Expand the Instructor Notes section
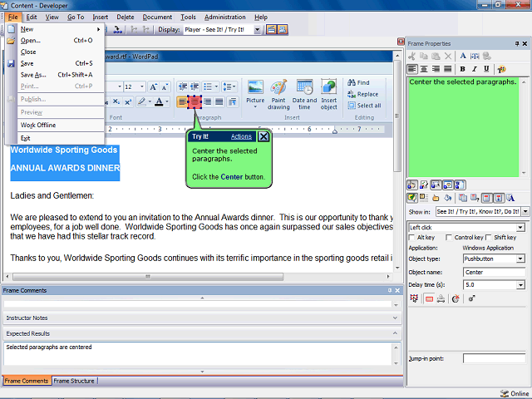Image resolution: width=532 pixels, height=399 pixels. (x=395, y=318)
